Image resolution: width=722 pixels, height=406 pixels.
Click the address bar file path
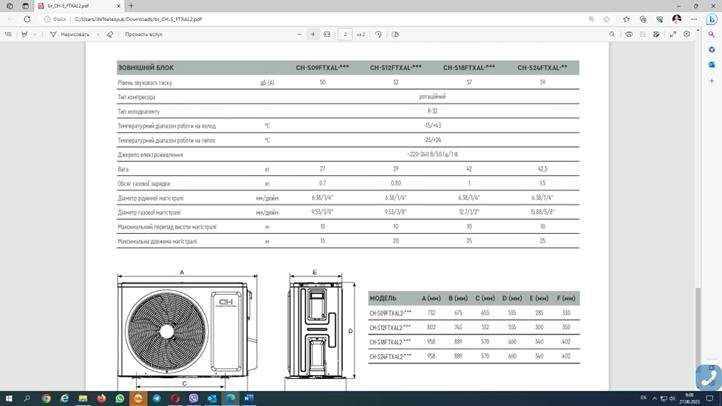click(138, 19)
